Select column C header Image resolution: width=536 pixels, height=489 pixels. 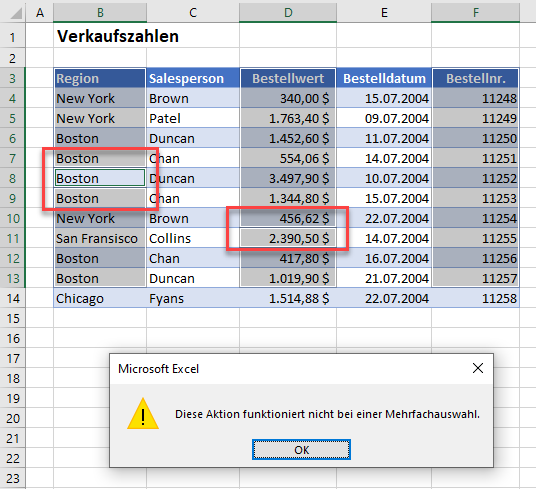point(193,12)
